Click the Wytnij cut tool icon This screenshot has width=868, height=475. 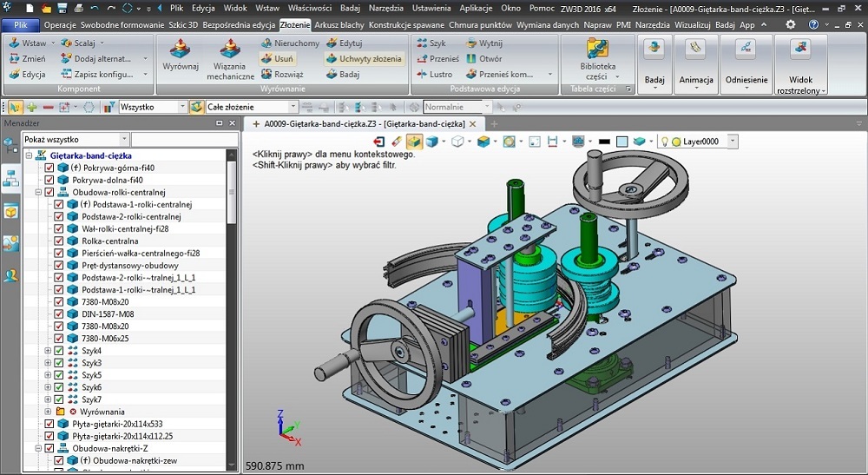pos(470,43)
